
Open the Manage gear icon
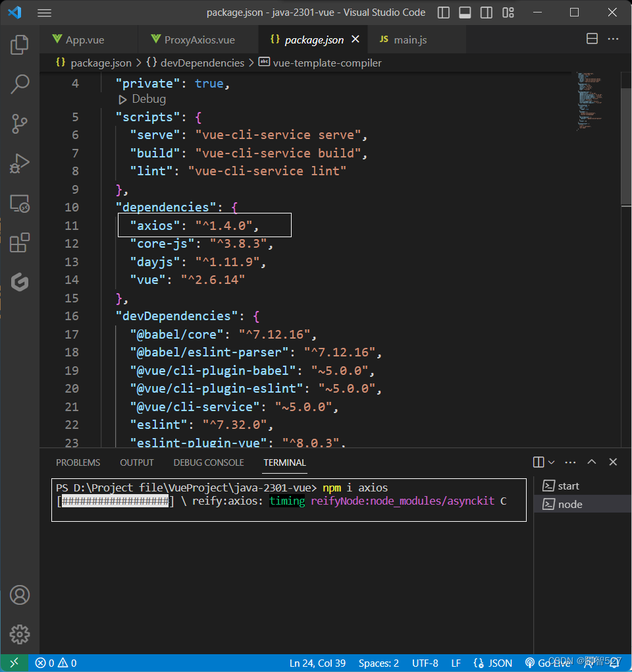(x=19, y=634)
